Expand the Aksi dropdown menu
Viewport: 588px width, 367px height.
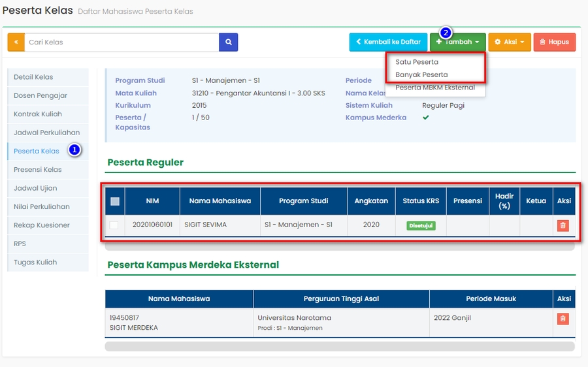coord(509,42)
